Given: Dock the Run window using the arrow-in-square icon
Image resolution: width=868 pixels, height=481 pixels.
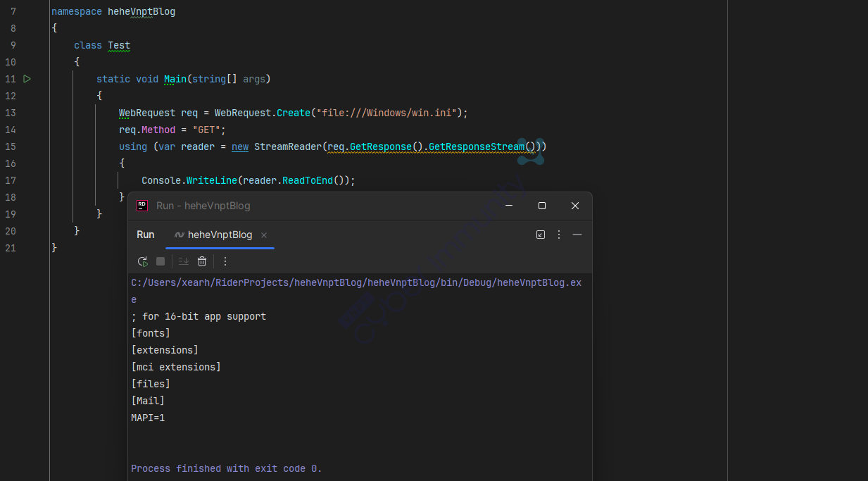Looking at the screenshot, I should pos(541,235).
